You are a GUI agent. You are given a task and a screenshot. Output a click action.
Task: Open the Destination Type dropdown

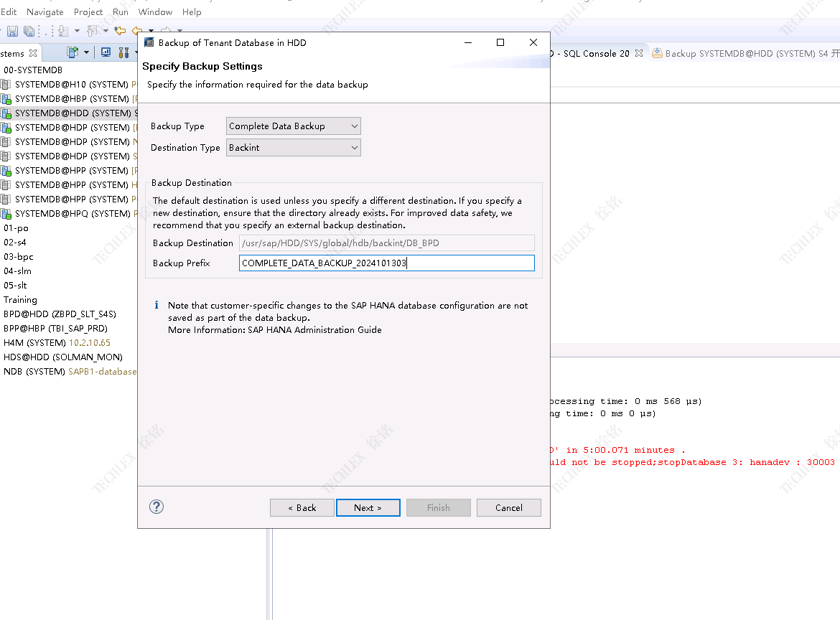(293, 148)
